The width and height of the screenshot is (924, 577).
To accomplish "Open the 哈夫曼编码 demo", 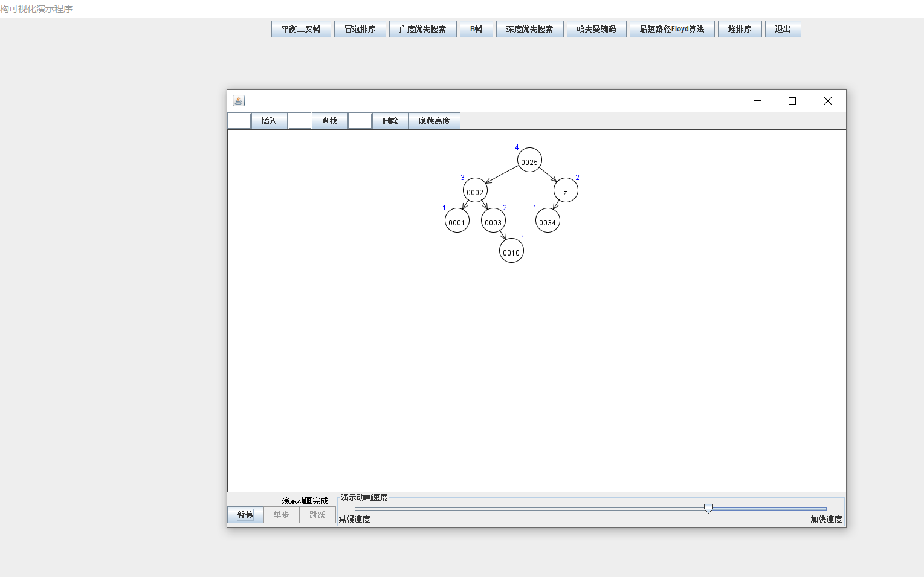I will [596, 29].
